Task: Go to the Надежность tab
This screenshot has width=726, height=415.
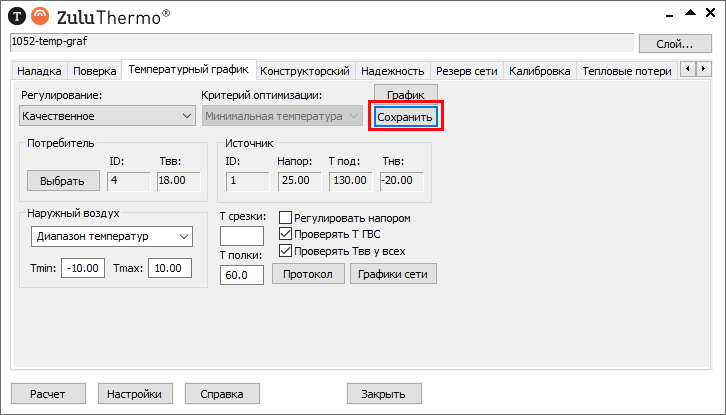Action: (x=393, y=71)
